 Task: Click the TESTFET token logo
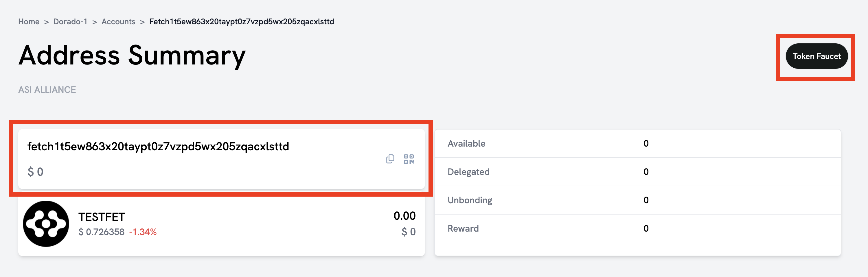tap(46, 224)
